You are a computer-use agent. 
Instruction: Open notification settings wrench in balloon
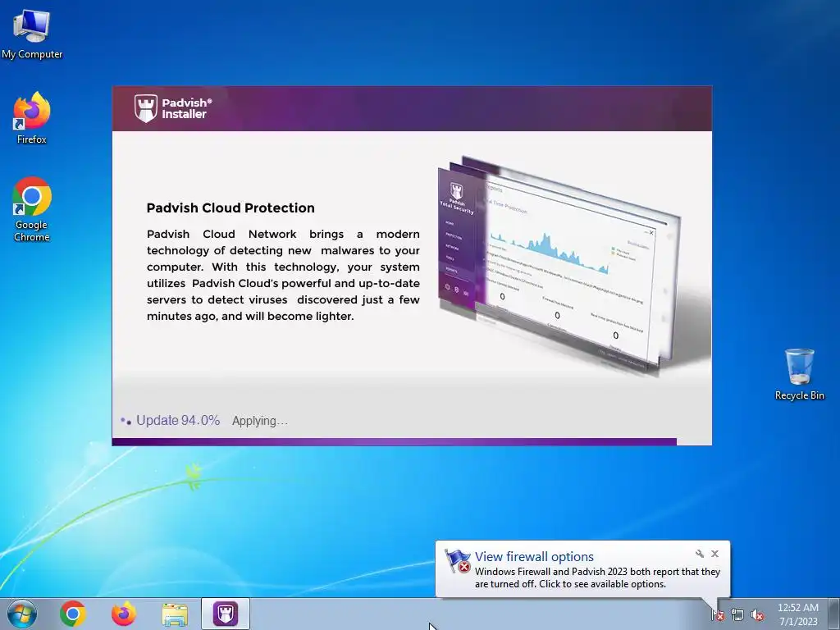coord(699,554)
